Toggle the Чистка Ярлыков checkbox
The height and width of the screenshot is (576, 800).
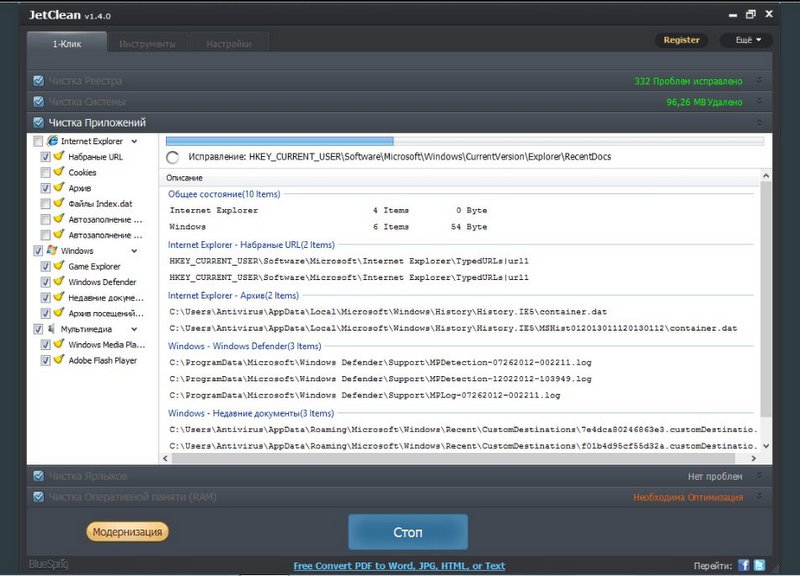pos(38,476)
